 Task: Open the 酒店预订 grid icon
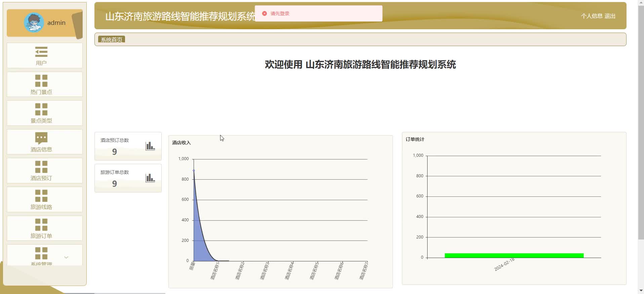pyautogui.click(x=41, y=167)
